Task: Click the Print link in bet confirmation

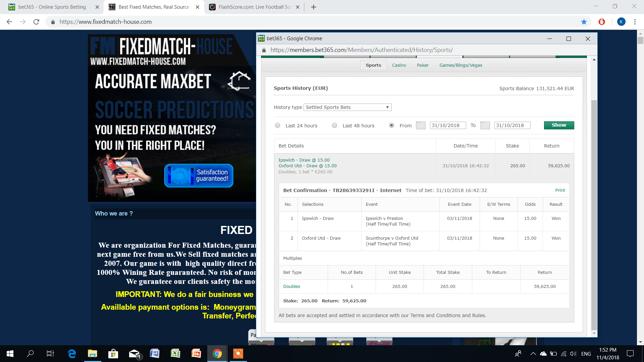Action: 560,190
